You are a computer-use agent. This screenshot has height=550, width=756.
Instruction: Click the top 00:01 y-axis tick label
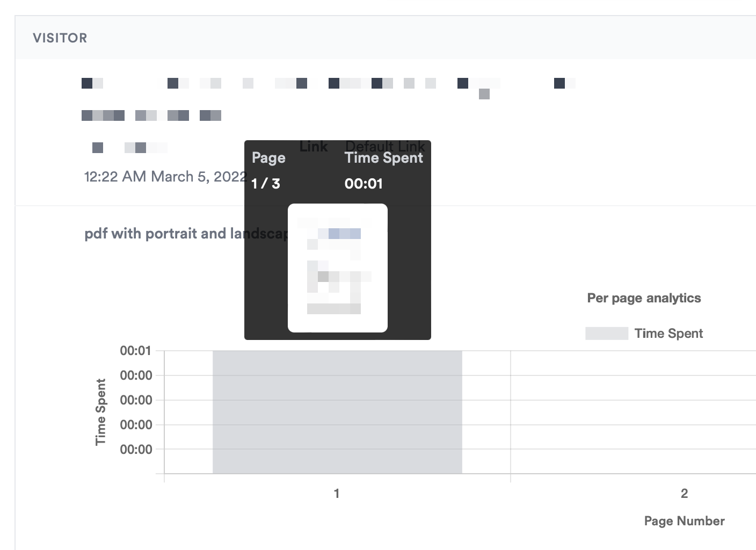136,351
